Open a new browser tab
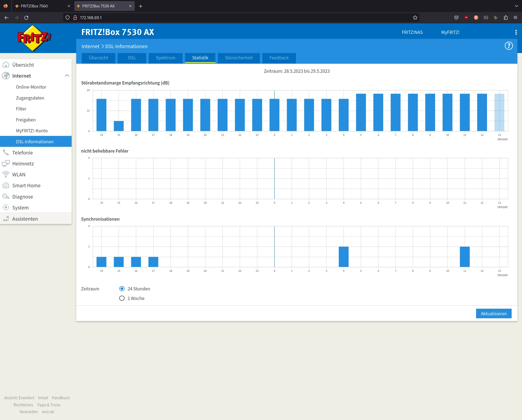 141,6
